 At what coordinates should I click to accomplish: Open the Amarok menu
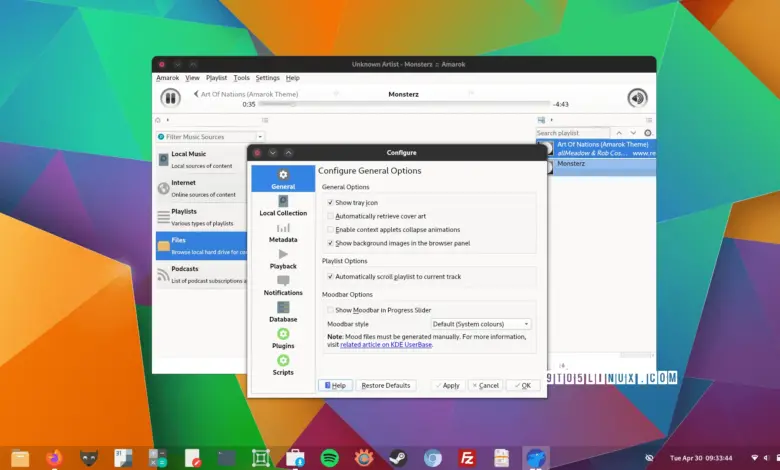point(168,78)
